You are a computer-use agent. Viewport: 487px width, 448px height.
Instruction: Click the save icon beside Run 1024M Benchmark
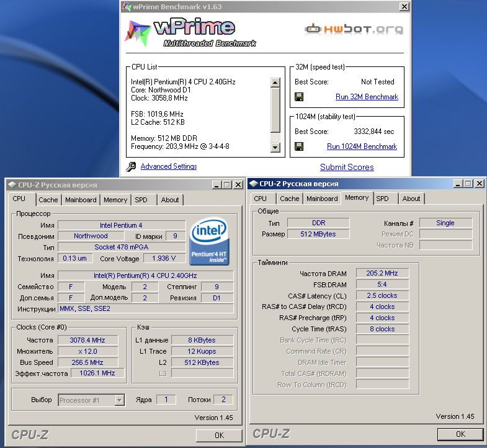pos(299,146)
